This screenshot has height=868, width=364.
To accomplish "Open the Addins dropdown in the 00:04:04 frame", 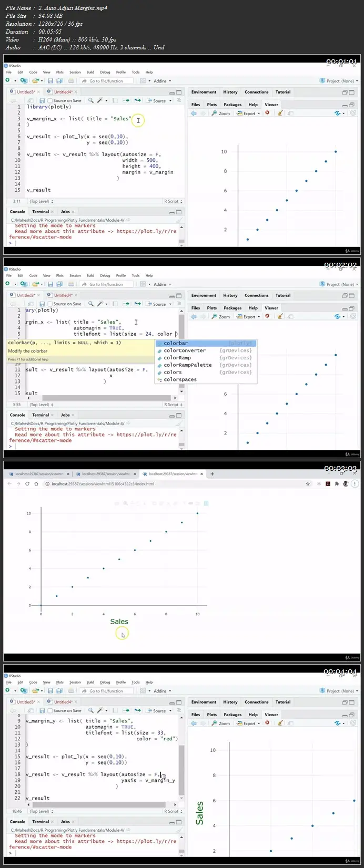I will click(161, 691).
